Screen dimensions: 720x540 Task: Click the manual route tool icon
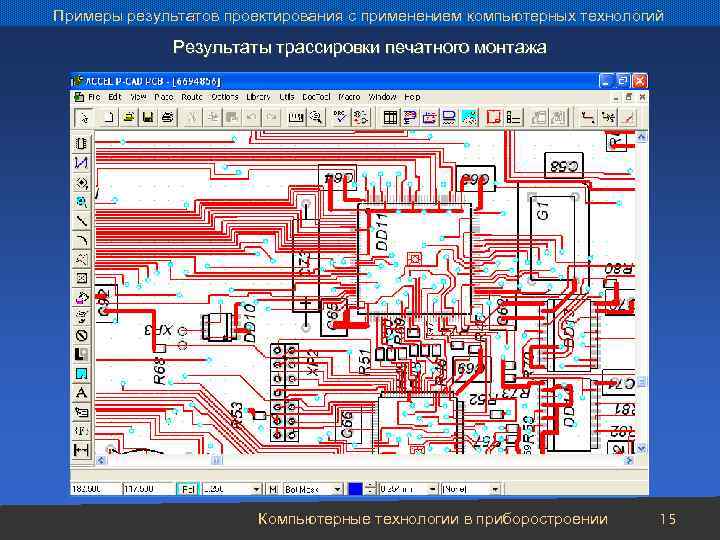[x=587, y=118]
